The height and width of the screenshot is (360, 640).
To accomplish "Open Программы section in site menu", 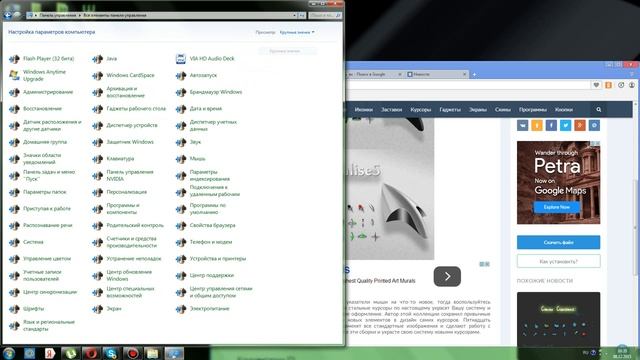I will 533,110.
